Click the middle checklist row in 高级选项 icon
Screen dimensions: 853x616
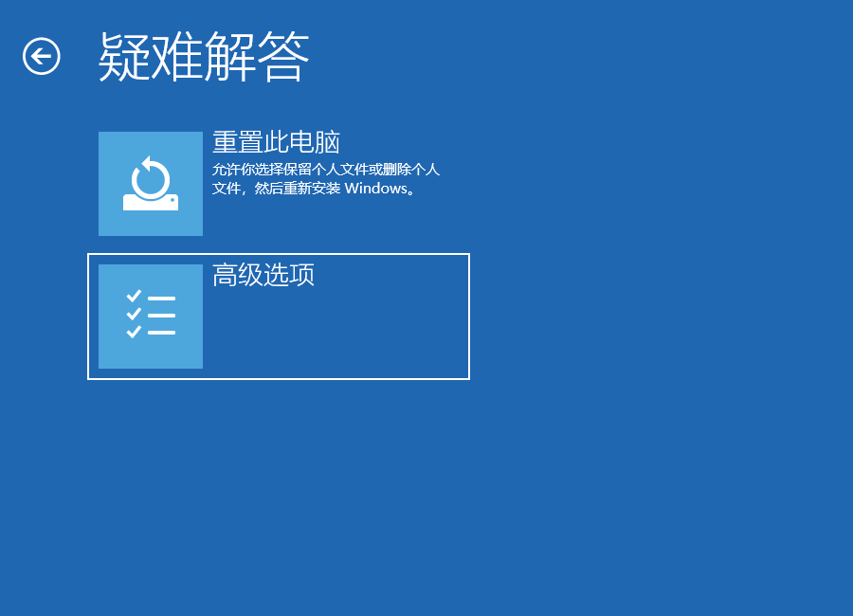point(150,315)
